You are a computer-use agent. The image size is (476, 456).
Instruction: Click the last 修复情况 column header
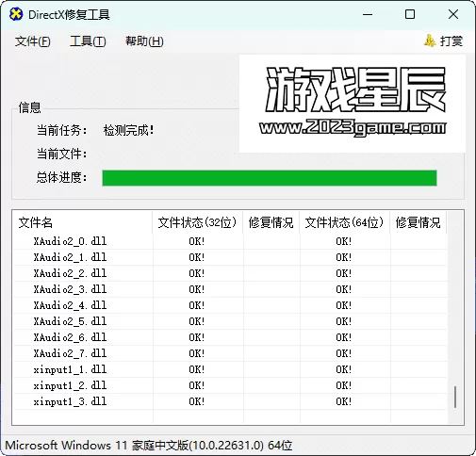point(418,222)
